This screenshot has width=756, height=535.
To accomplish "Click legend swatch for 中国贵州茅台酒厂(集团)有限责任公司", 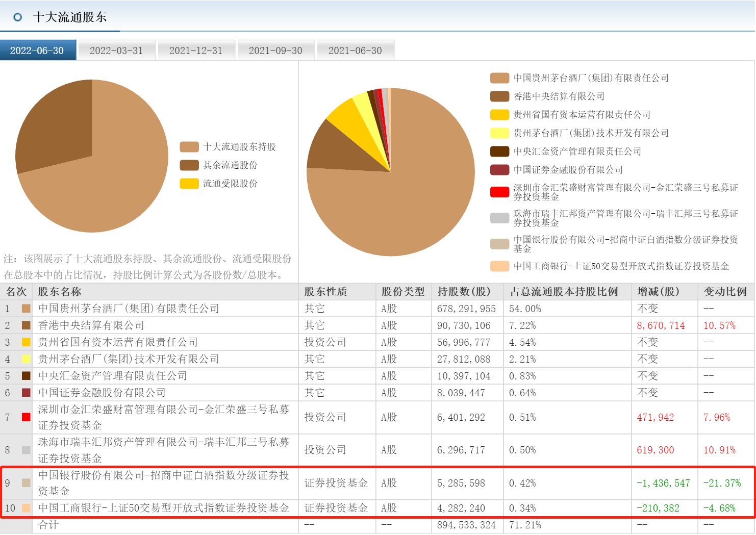I will point(500,78).
